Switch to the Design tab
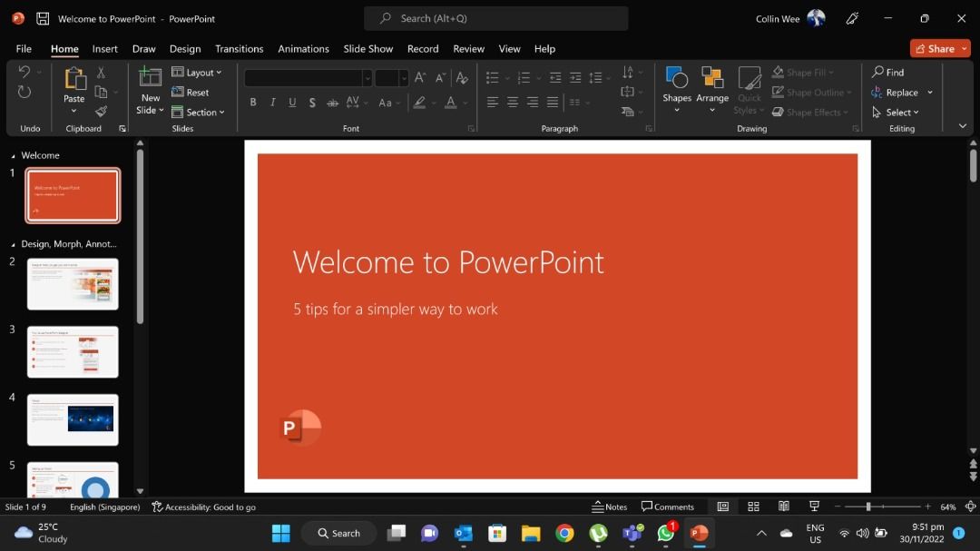The width and height of the screenshot is (980, 551). point(185,49)
